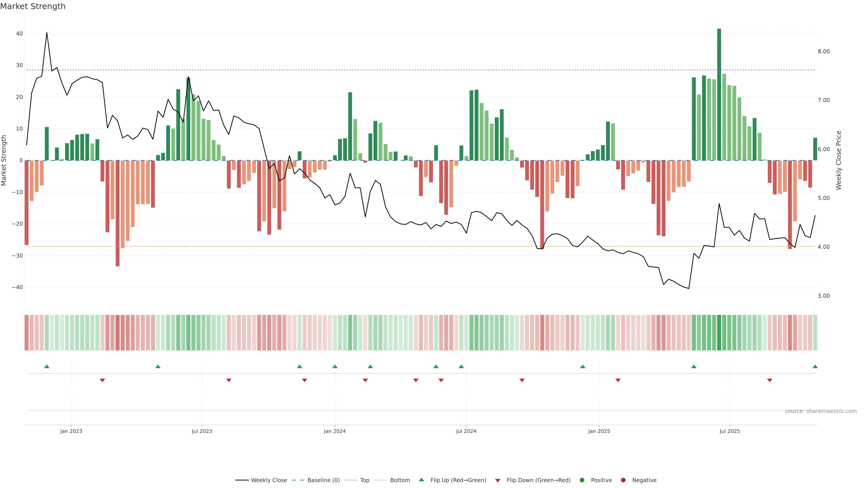Click the source: sharemaestro.com text
The image size is (868, 488).
coord(821,411)
